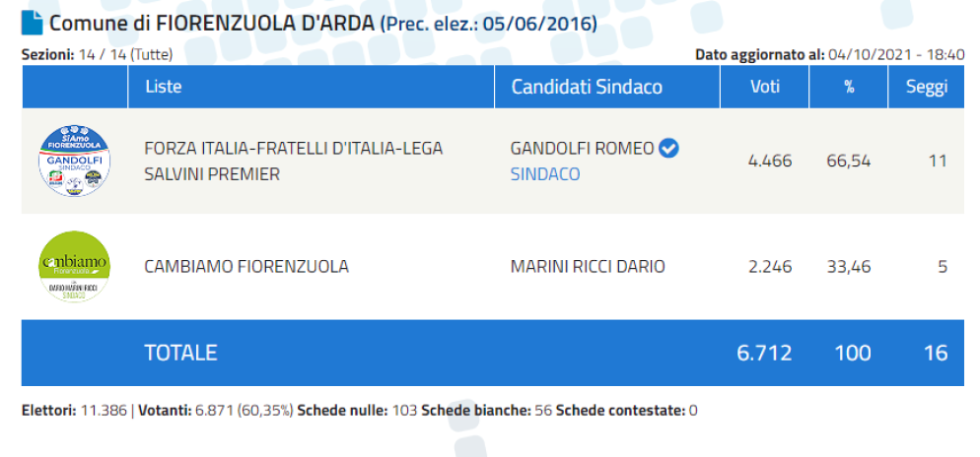
Task: Select the TOTALE row label
Action: point(180,353)
